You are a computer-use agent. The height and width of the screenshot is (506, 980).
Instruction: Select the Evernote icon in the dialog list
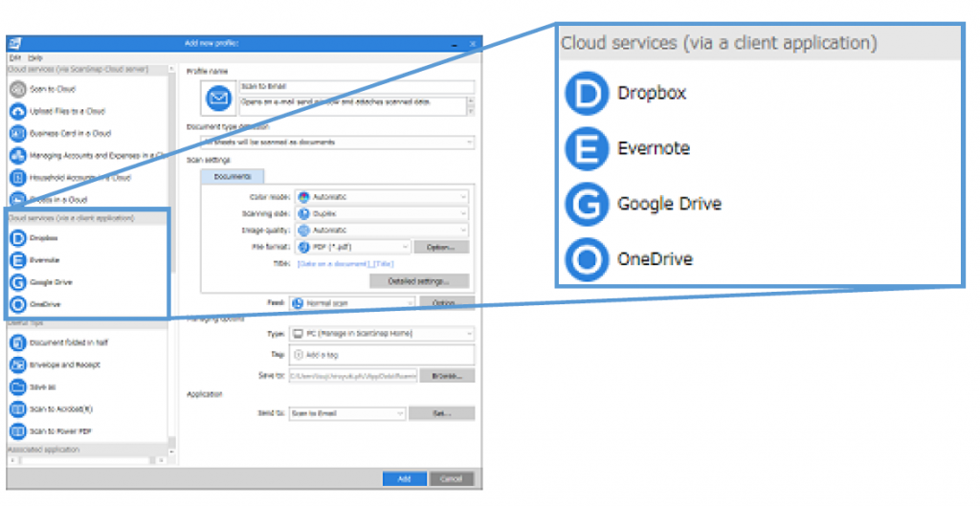(17, 260)
